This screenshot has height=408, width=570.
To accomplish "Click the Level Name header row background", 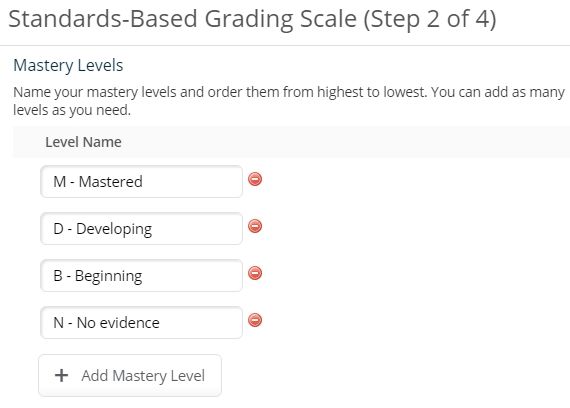I will (292, 142).
